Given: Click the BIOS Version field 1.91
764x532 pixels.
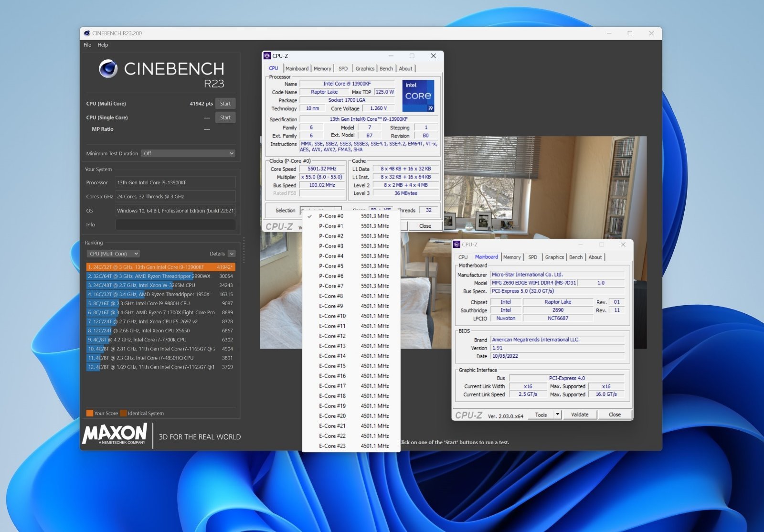Looking at the screenshot, I should (558, 348).
